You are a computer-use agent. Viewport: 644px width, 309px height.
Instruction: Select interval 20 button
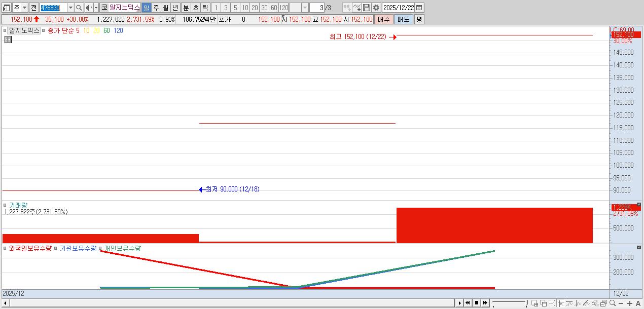tap(255, 8)
